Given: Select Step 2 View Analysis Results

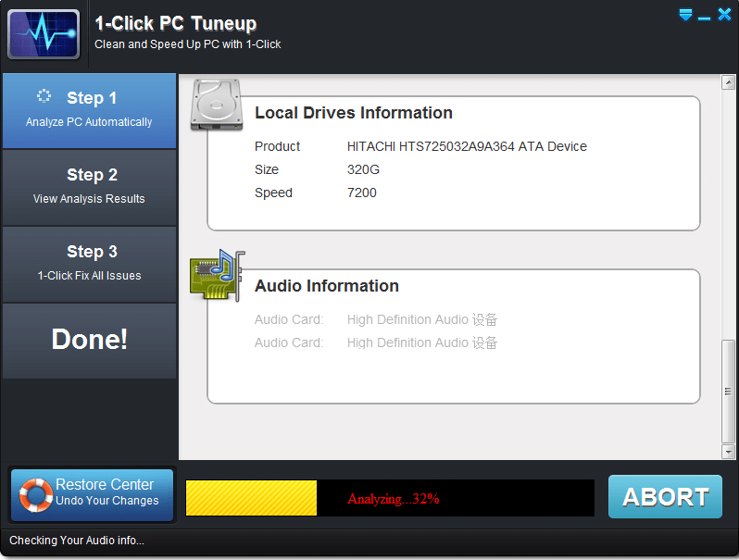Looking at the screenshot, I should pyautogui.click(x=89, y=187).
